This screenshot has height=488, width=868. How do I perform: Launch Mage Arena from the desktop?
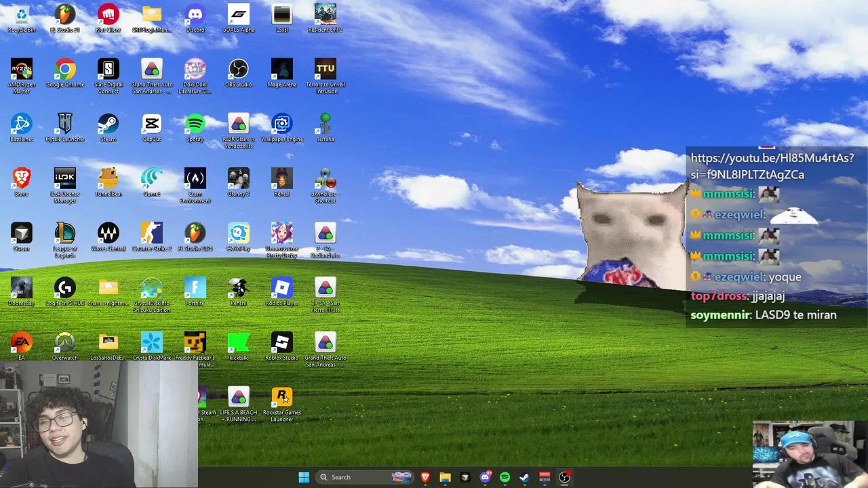[x=282, y=73]
